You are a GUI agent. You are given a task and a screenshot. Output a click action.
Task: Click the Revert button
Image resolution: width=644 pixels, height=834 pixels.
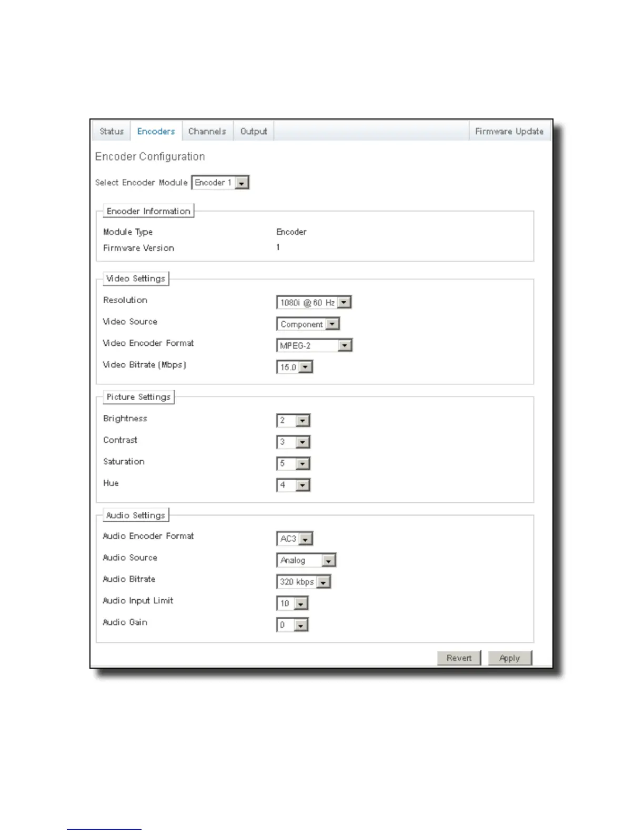pyautogui.click(x=459, y=658)
